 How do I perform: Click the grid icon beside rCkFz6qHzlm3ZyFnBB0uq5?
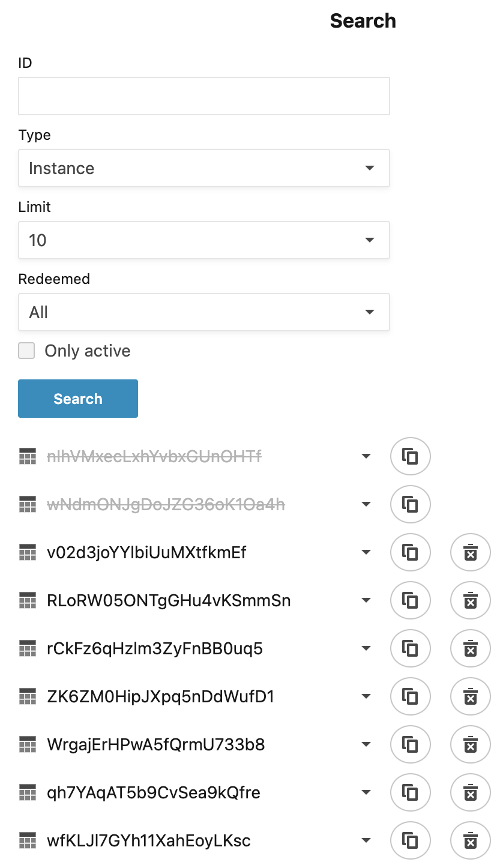pyautogui.click(x=27, y=648)
